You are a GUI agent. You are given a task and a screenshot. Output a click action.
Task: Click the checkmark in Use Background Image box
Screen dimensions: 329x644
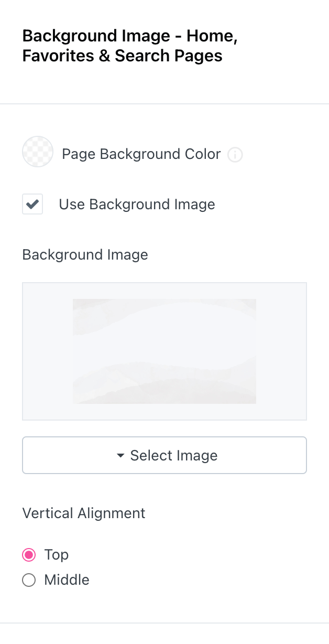point(32,205)
